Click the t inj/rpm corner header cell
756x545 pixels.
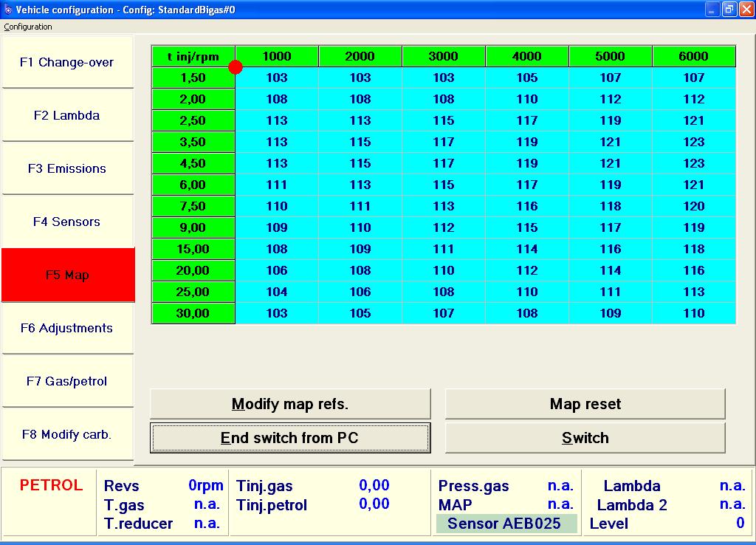[193, 56]
